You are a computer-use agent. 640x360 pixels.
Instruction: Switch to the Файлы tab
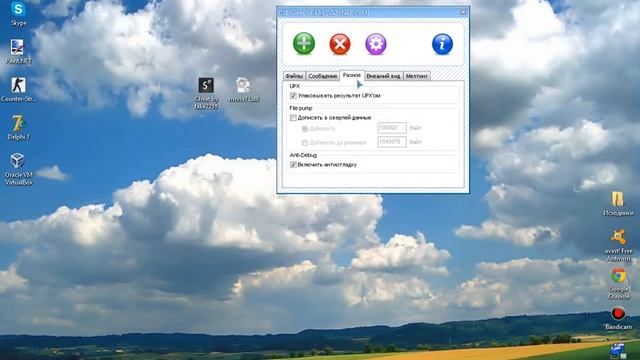point(294,76)
